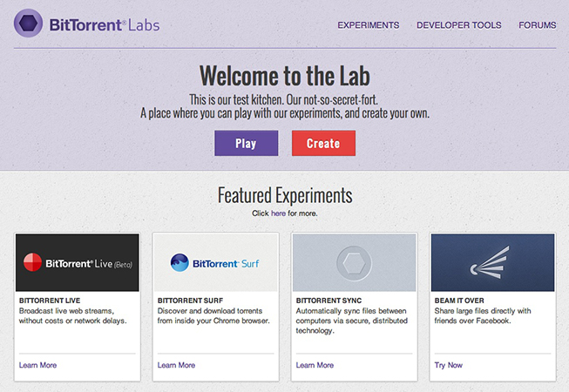Click the 'Automatically sync files between' description

[x=352, y=321]
